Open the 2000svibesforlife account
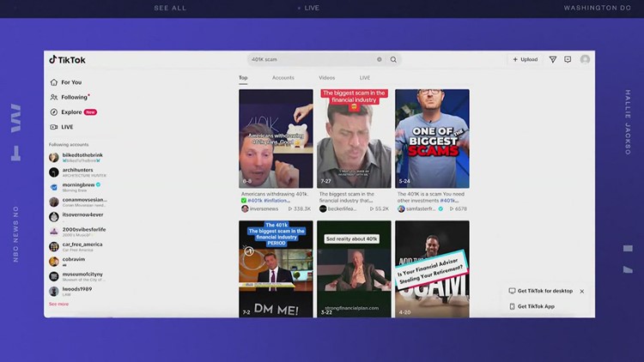The height and width of the screenshot is (362, 644). pos(77,231)
